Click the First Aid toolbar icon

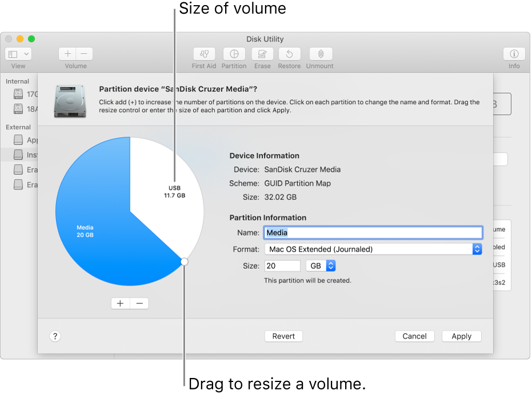(x=204, y=54)
